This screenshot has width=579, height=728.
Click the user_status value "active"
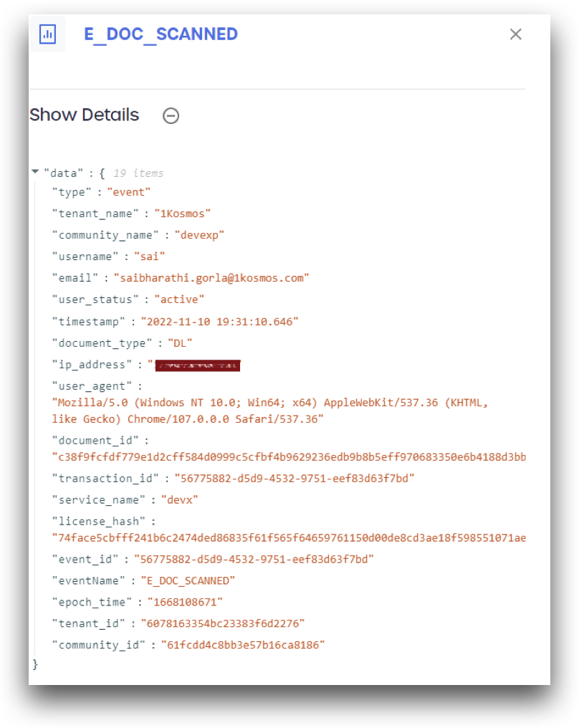[x=179, y=300]
